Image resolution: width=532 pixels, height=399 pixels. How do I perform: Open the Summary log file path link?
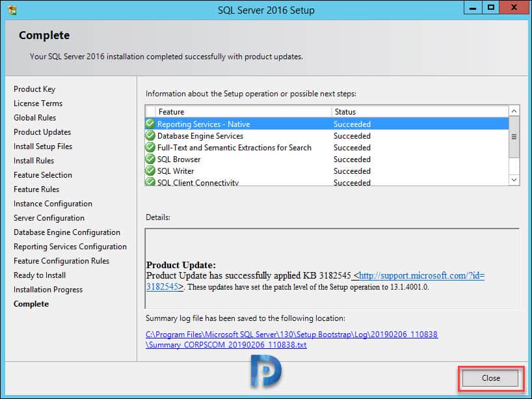(x=291, y=340)
